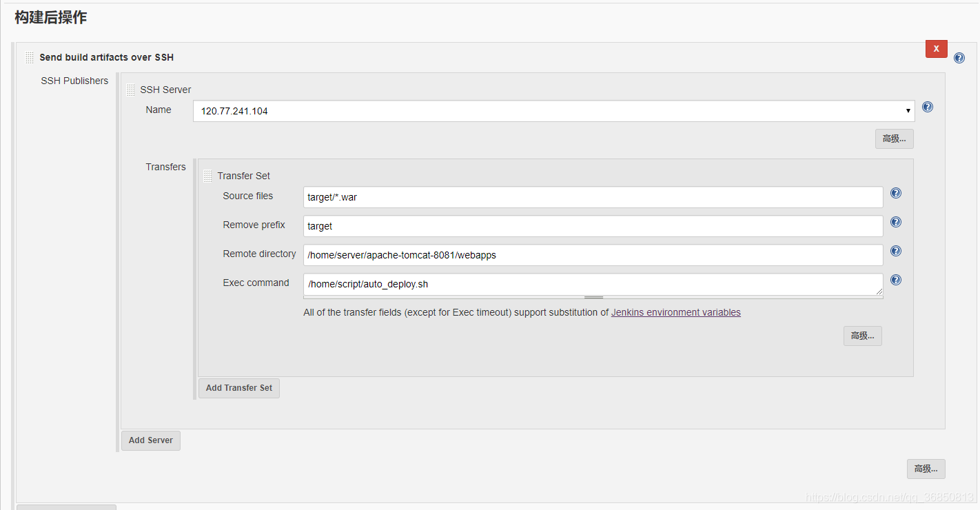The height and width of the screenshot is (510, 980).
Task: Click the Remove prefix label
Action: pos(254,225)
